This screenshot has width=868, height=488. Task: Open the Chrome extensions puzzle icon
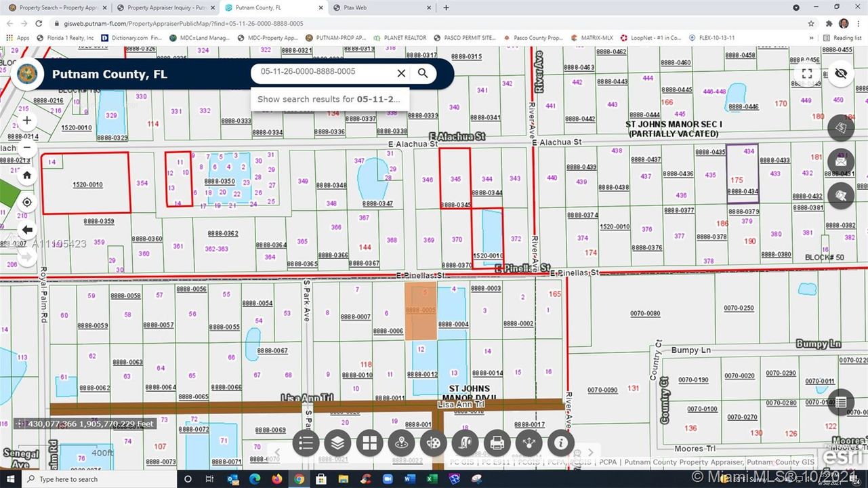[829, 23]
